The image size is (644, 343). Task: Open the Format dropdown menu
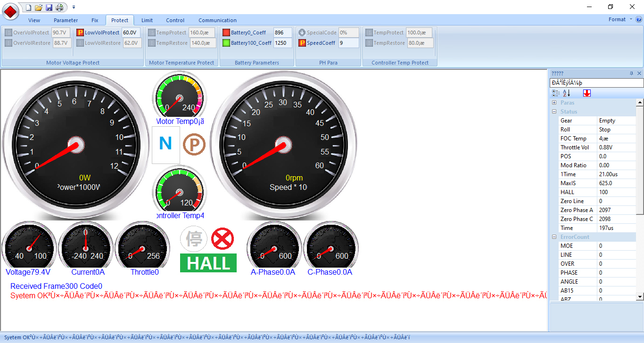pos(620,20)
